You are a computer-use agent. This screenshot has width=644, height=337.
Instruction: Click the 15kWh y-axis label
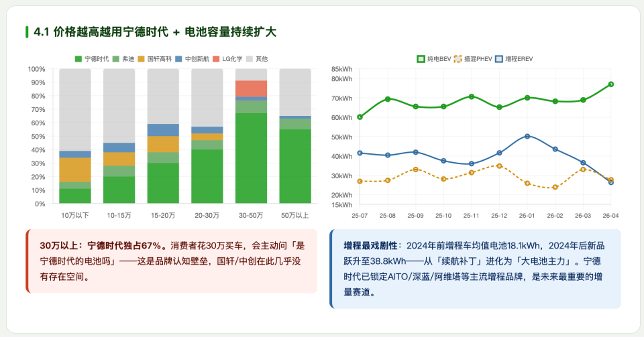tap(341, 204)
